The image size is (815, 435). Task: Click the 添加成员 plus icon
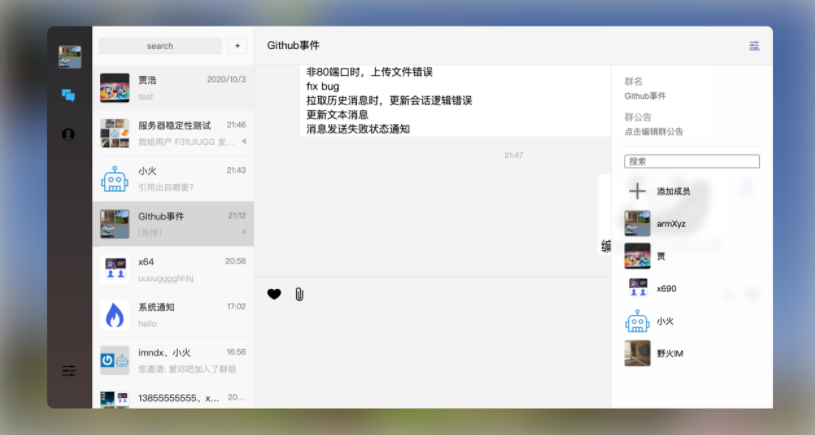click(x=637, y=191)
